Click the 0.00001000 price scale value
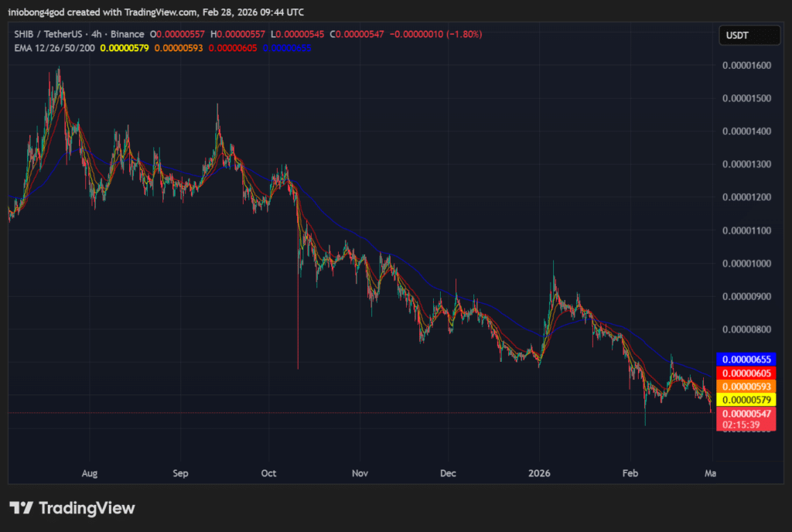Viewport: 792px width, 532px height. pyautogui.click(x=748, y=262)
